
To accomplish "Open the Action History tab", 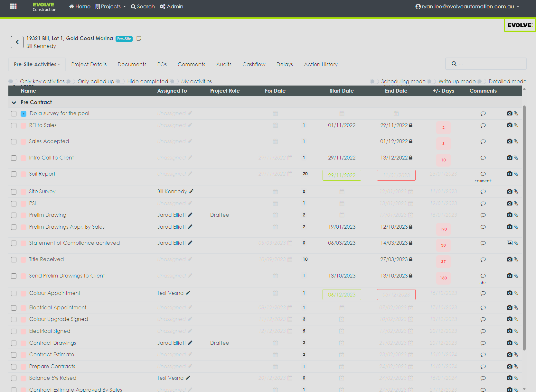I will point(321,64).
